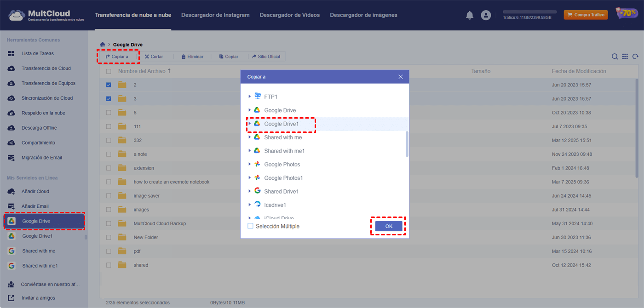Check the folder 111 checkbox

pyautogui.click(x=109, y=126)
